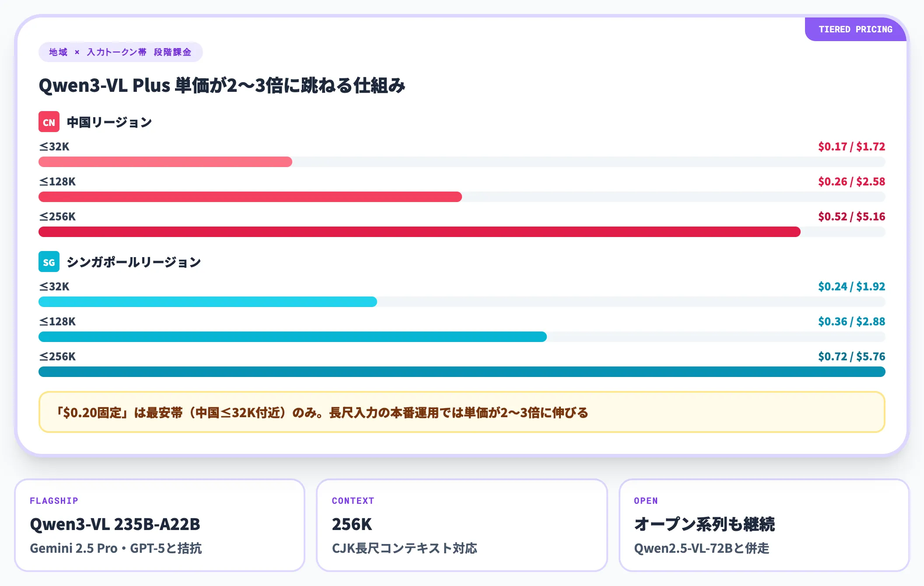Click the Qwen2.5-VL-72Bと併走 text
Image resolution: width=924 pixels, height=586 pixels.
point(702,548)
